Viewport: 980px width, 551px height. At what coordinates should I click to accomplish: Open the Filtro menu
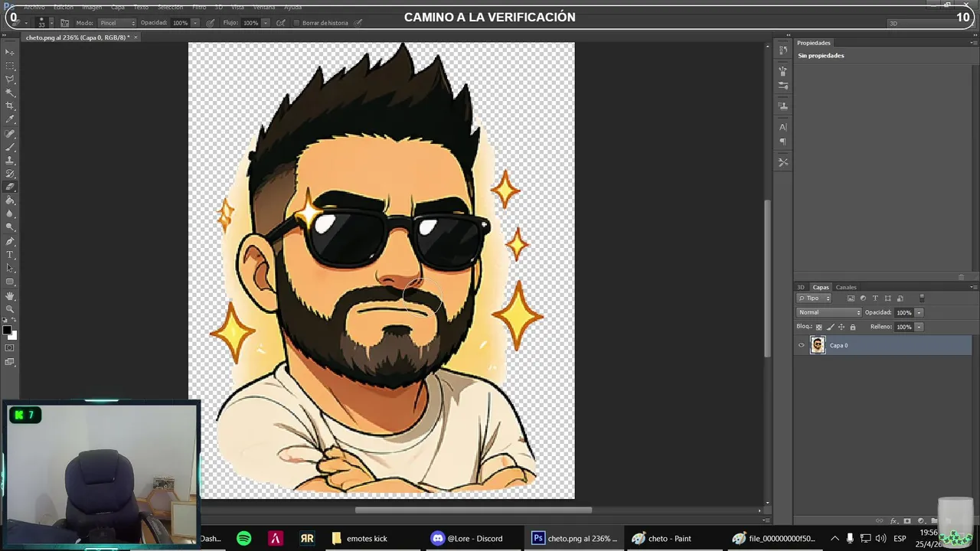point(199,7)
